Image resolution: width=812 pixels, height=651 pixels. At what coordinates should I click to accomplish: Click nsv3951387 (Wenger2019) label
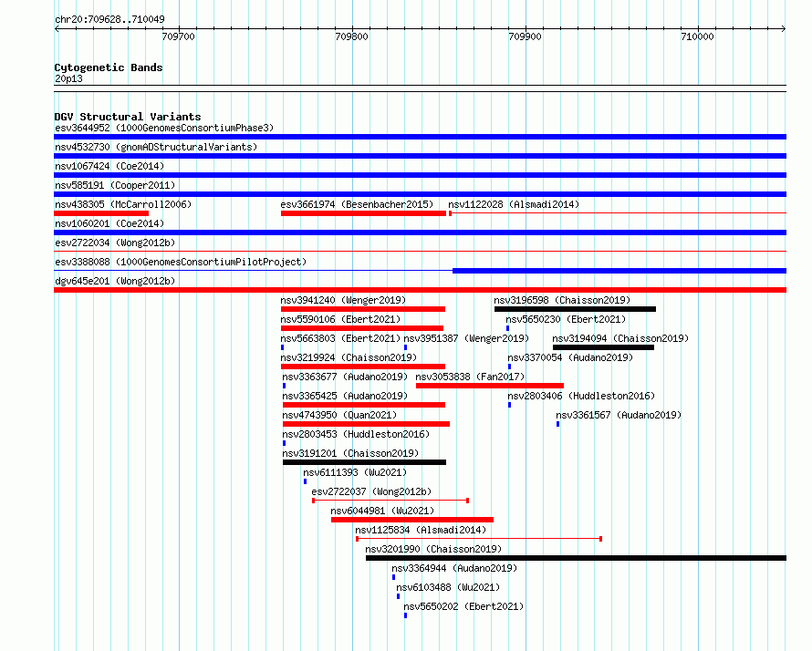[466, 338]
